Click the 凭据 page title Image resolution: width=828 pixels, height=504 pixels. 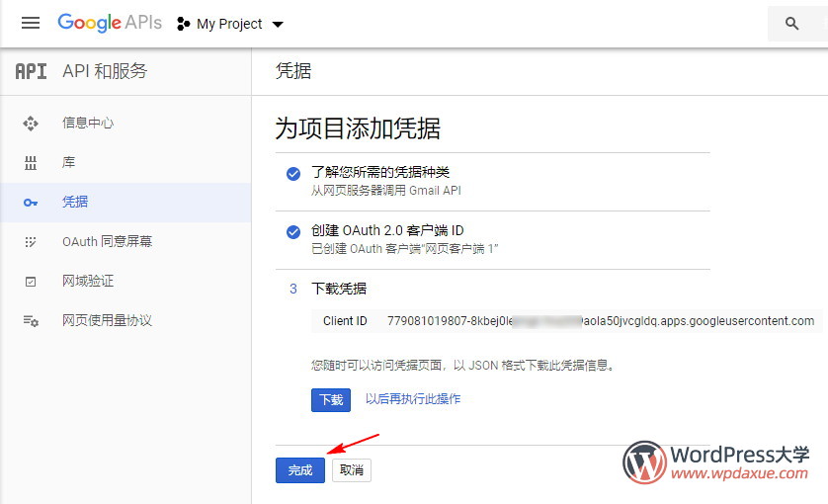(293, 71)
